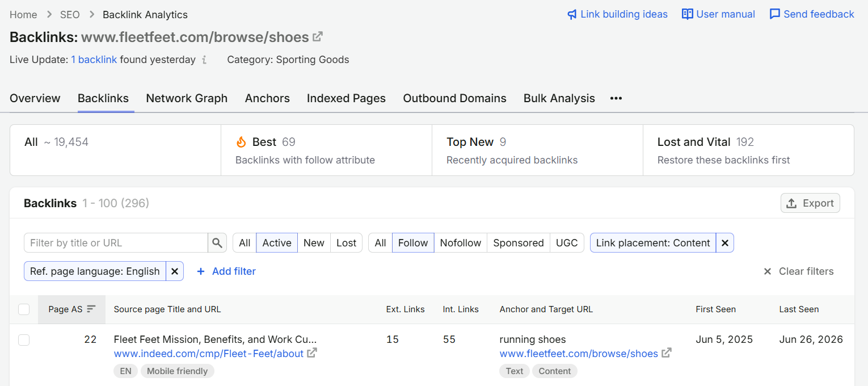This screenshot has width=868, height=386.
Task: Click the Fleet Feet Mission source page title
Action: point(216,339)
